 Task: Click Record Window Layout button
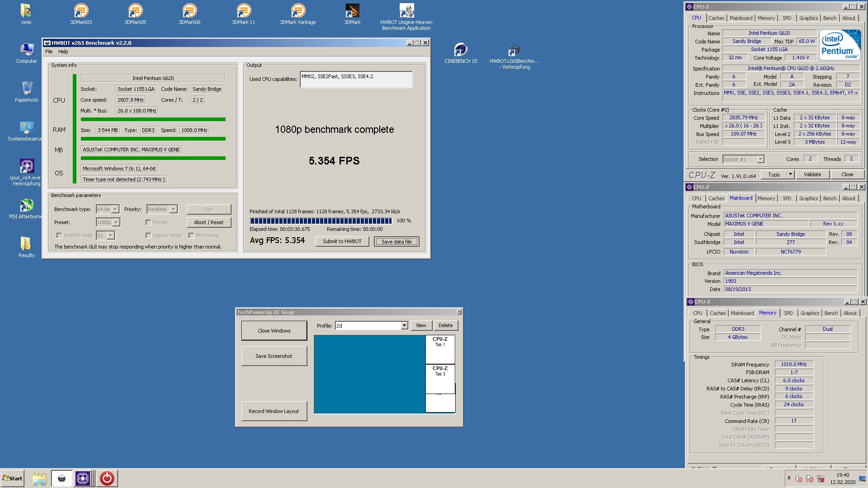(x=274, y=411)
